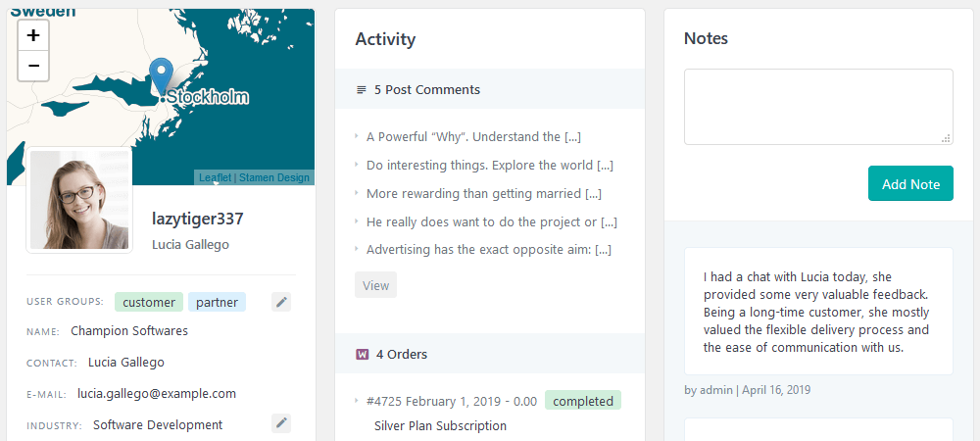980x441 pixels.
Task: Click the View comments button
Action: (375, 285)
